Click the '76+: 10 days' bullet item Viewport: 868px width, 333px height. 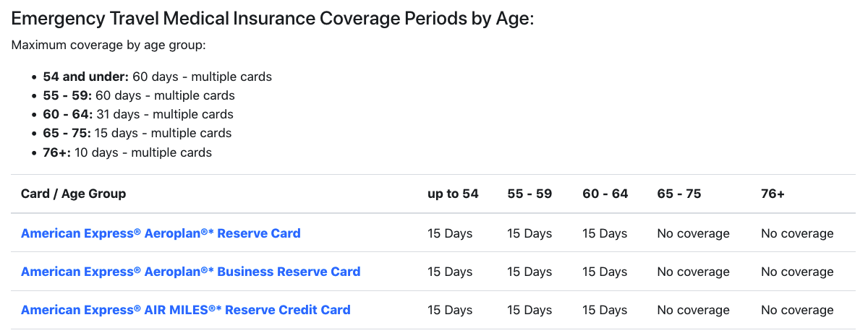point(127,152)
